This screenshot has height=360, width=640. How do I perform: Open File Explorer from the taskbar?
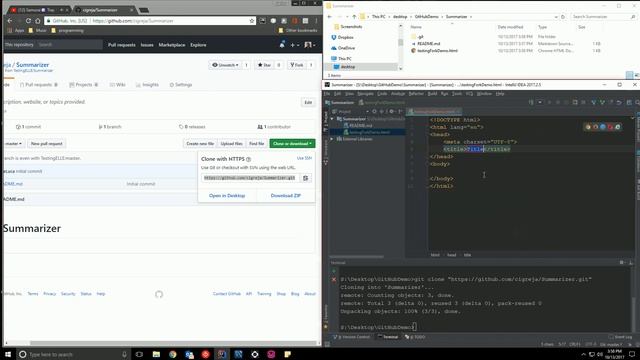pos(156,354)
